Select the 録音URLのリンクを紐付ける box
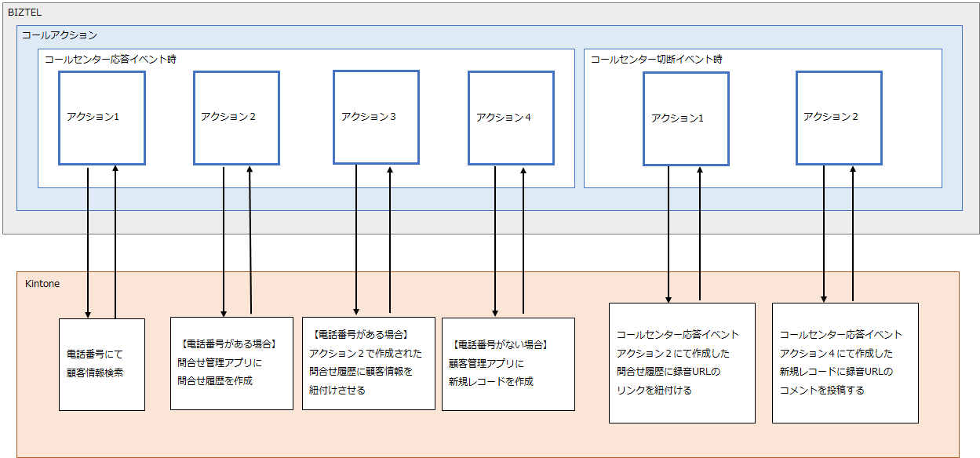 (x=682, y=363)
